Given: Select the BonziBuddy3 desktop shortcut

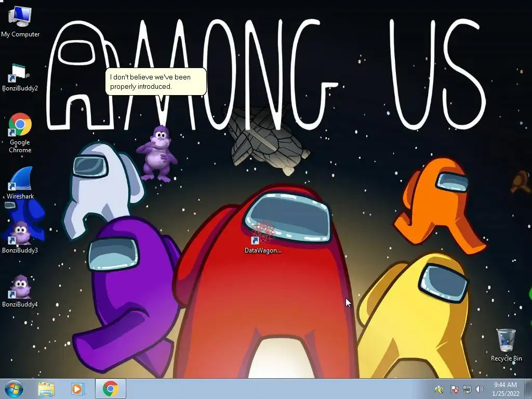Looking at the screenshot, I should pyautogui.click(x=20, y=237).
